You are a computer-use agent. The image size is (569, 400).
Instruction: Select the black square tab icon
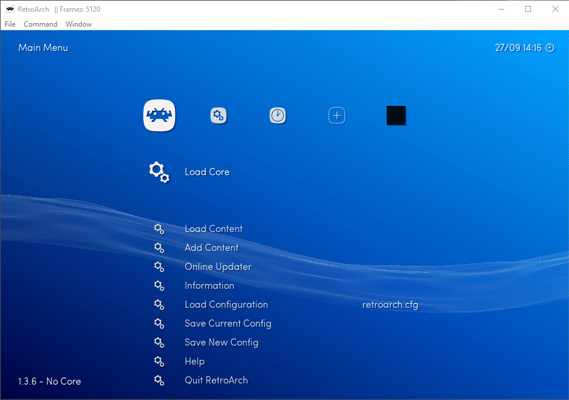tap(396, 115)
